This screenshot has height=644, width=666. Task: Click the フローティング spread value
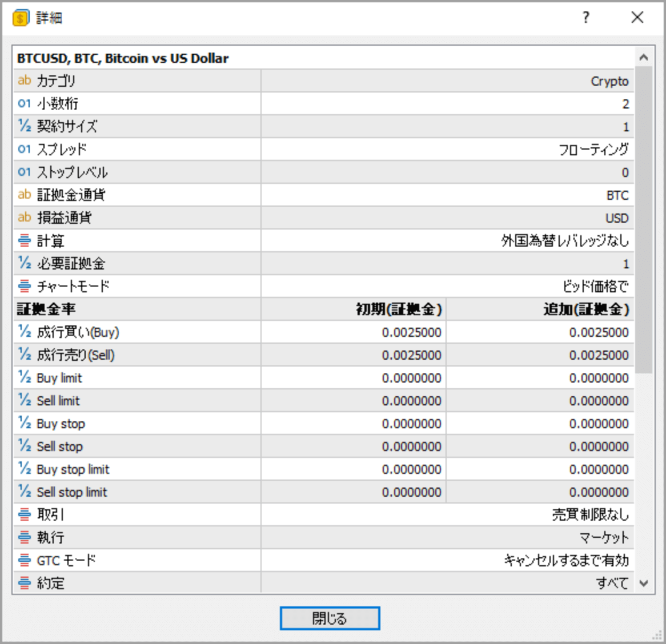point(593,150)
